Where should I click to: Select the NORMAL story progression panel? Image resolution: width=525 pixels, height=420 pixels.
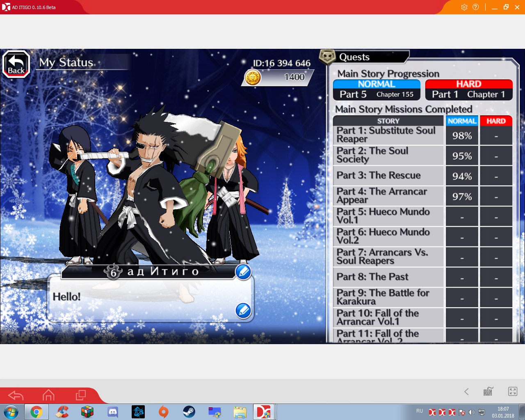pos(377,90)
